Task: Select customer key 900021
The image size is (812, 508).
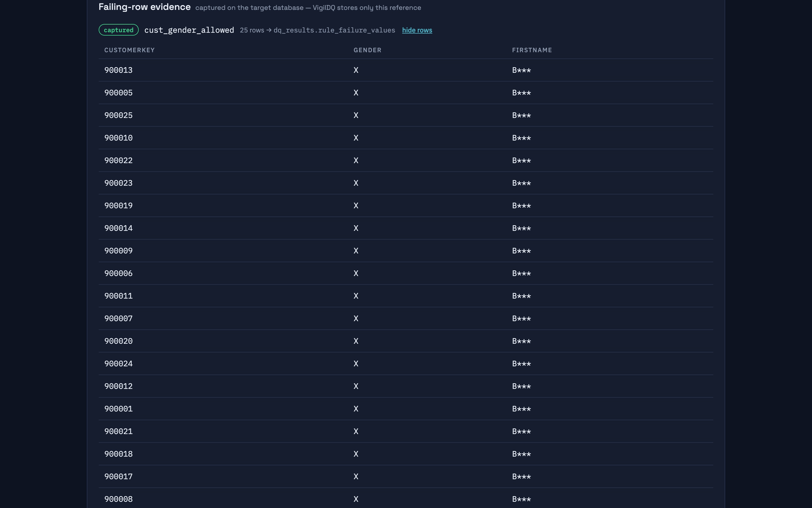Action: tap(118, 432)
